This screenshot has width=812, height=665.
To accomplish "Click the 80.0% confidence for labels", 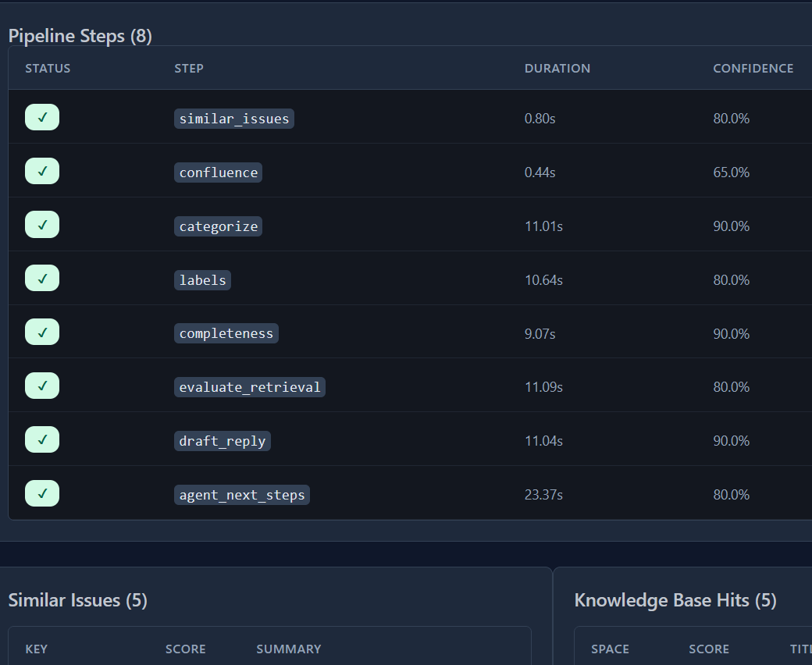I will pyautogui.click(x=732, y=280).
